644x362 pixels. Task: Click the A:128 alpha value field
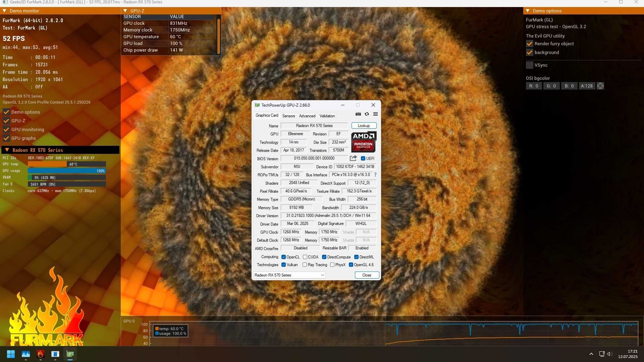(587, 86)
